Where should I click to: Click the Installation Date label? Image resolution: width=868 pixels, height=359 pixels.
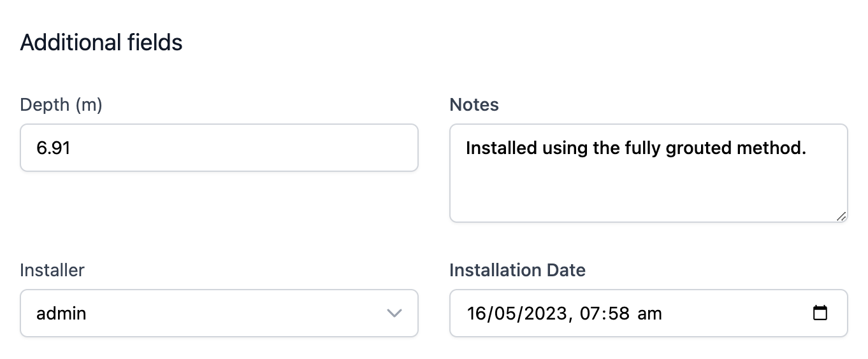tap(517, 270)
